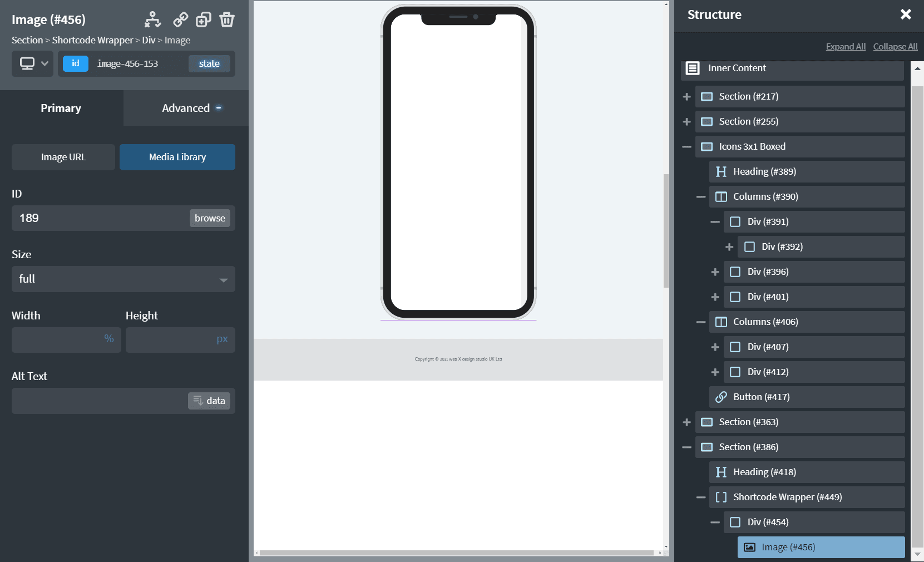Click the browse button for image ID
Image resolution: width=924 pixels, height=562 pixels.
point(210,218)
